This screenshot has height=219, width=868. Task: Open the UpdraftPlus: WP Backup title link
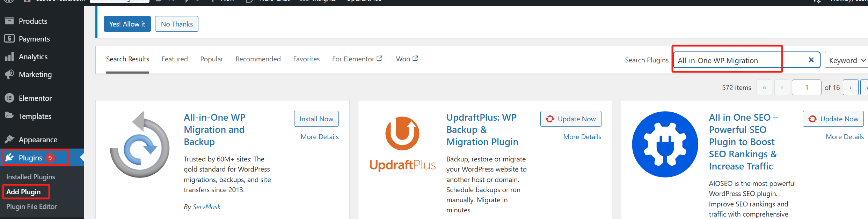pos(482,129)
